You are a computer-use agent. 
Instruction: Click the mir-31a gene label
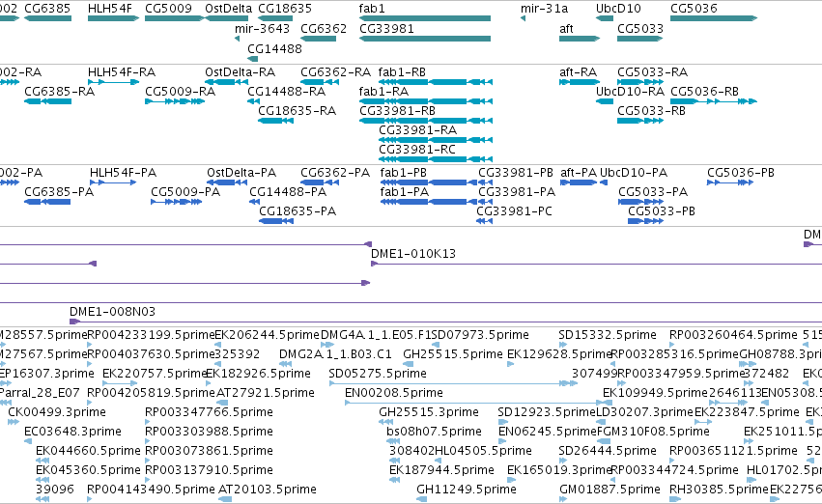pyautogui.click(x=544, y=9)
